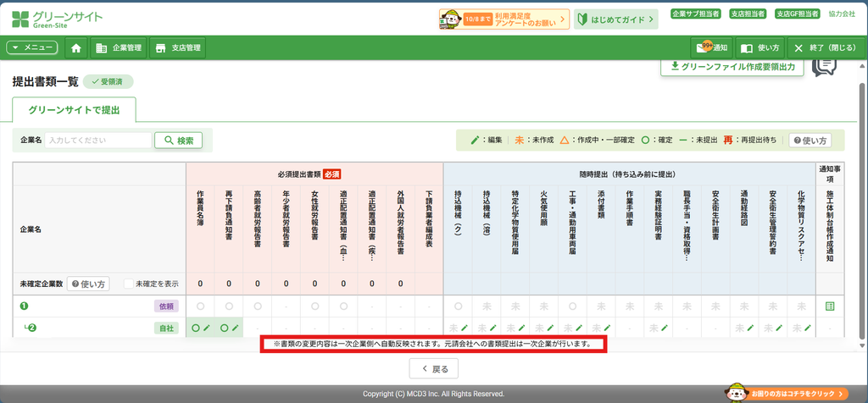The height and width of the screenshot is (403, 868).
Task: Select the グリーンサイトで提出 tab
Action: click(x=75, y=110)
